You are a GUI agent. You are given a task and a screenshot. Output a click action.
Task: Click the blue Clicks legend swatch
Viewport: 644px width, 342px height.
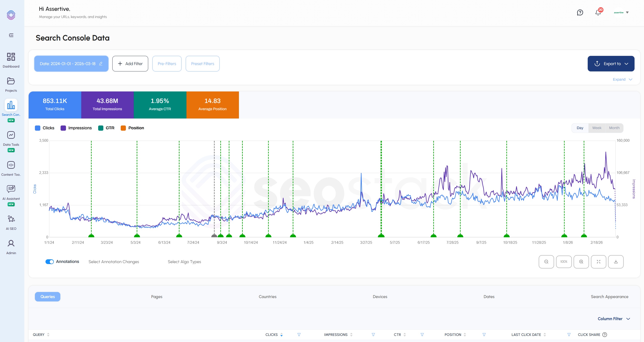pyautogui.click(x=38, y=128)
